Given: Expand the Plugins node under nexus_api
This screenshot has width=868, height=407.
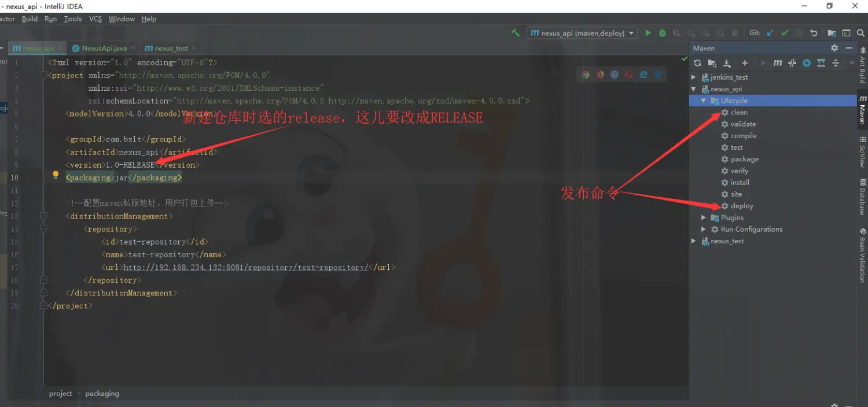Looking at the screenshot, I should tap(703, 217).
